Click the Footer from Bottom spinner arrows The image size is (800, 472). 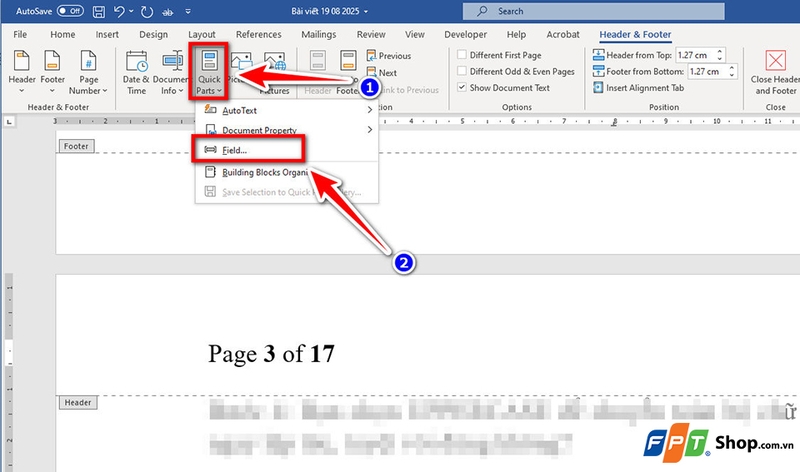pyautogui.click(x=732, y=71)
